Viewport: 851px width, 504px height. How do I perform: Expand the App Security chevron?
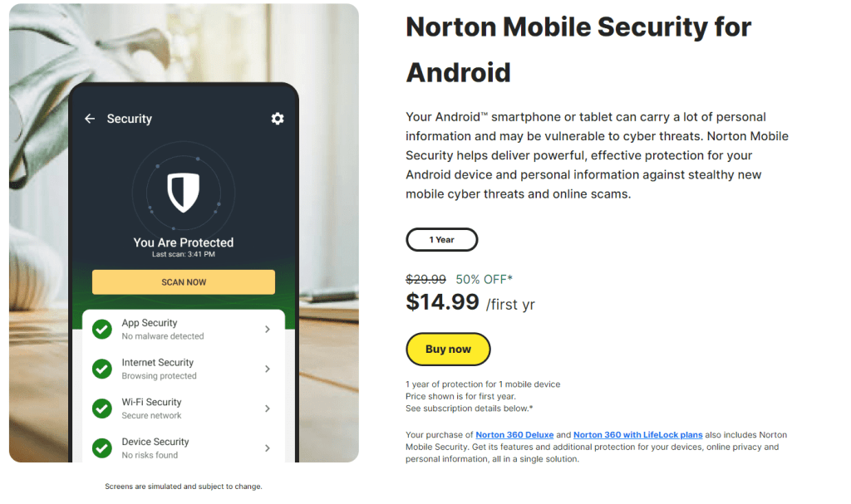pyautogui.click(x=267, y=329)
